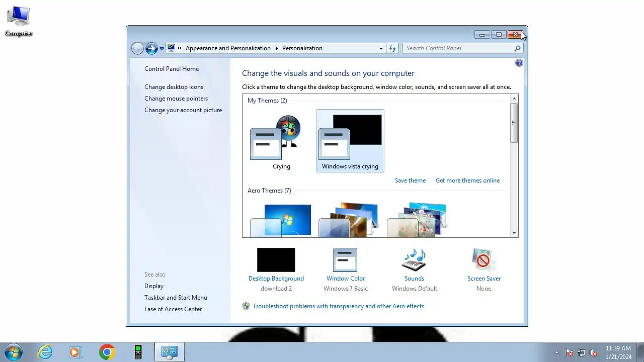This screenshot has width=644, height=362.
Task: Open the Window Color icon
Action: [x=345, y=260]
